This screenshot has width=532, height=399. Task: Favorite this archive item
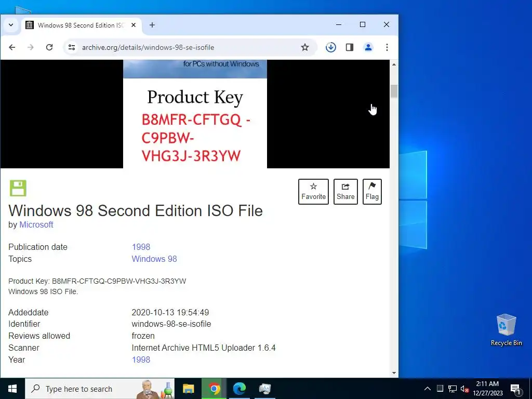[x=313, y=192]
